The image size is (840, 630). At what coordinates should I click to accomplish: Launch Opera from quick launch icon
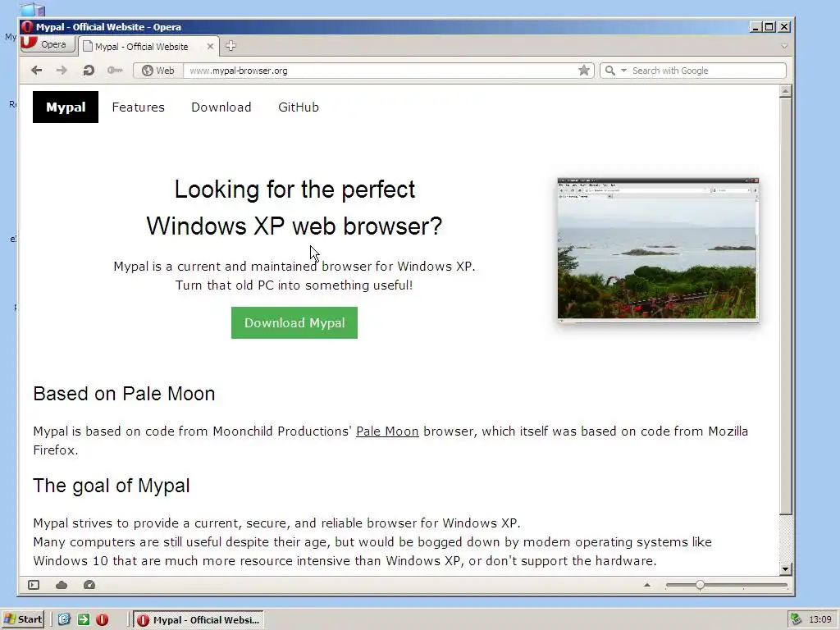click(103, 620)
